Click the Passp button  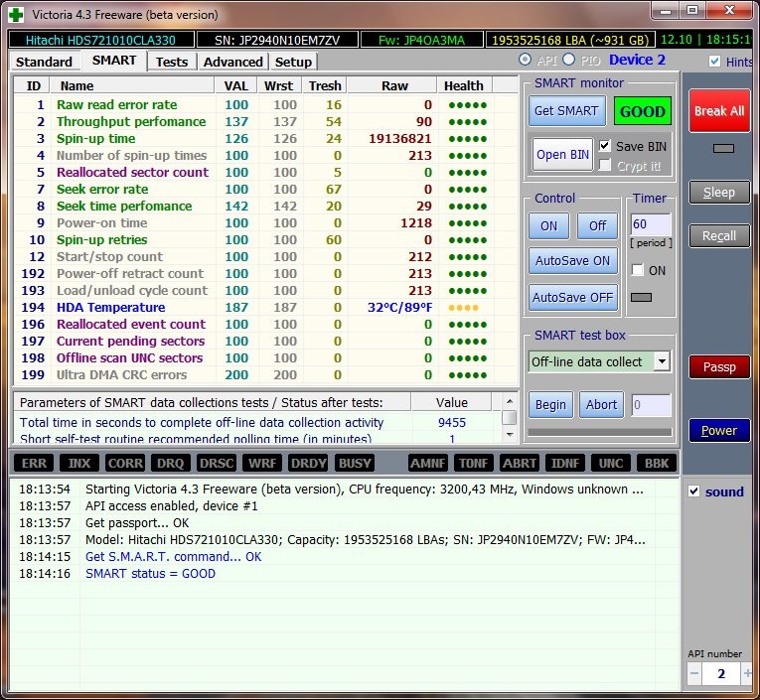718,366
